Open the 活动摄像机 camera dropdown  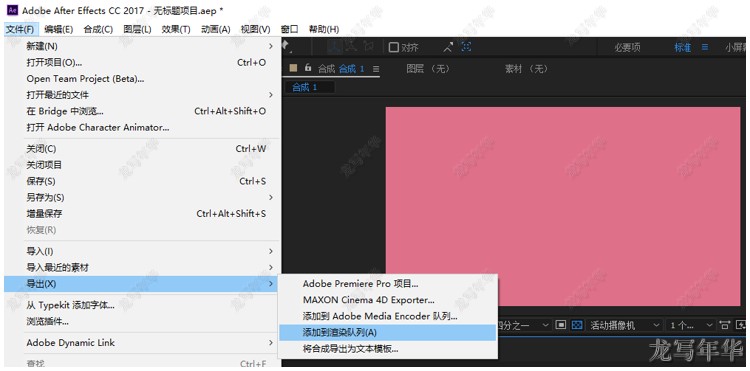625,325
